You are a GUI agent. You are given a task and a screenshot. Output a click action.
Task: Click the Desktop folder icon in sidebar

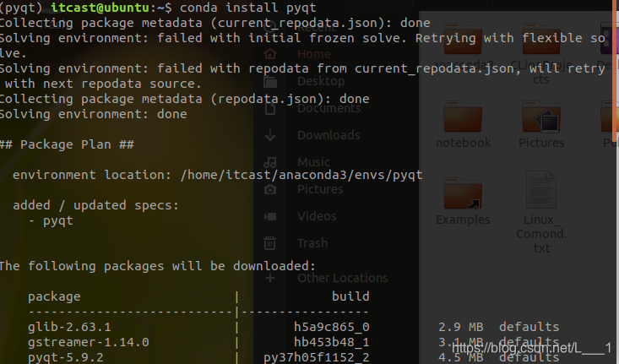click(270, 81)
